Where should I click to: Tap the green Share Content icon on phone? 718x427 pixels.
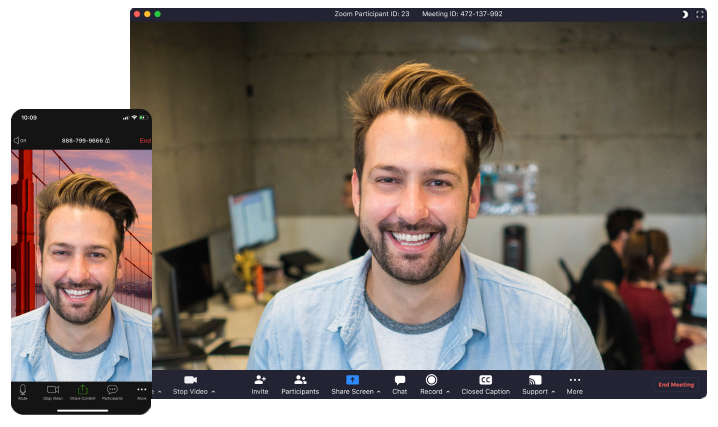82,389
